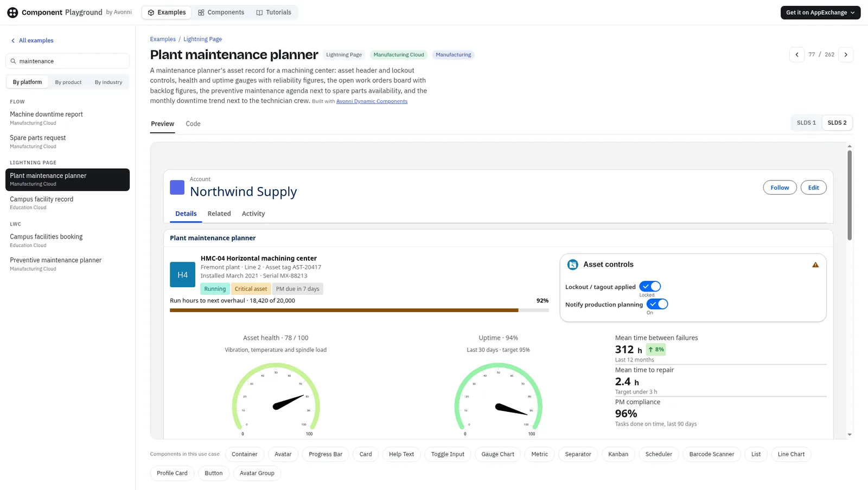This screenshot has height=490, width=868.
Task: Open the Avonni Dynamic Components link
Action: coord(372,101)
